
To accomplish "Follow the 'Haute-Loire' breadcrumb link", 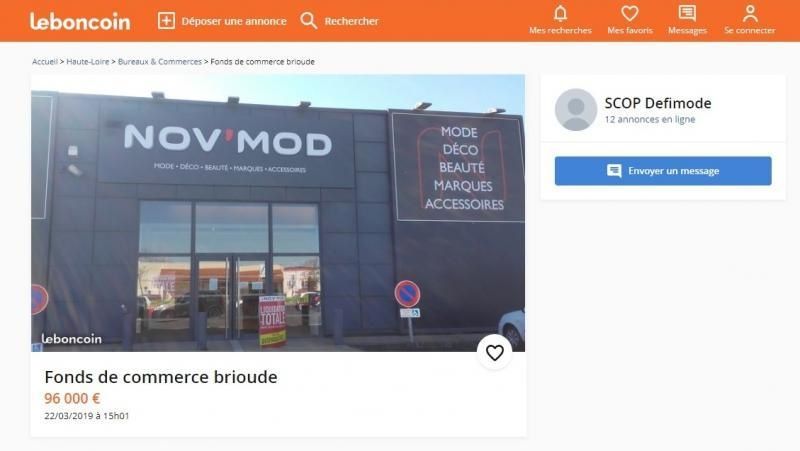I will coord(88,62).
